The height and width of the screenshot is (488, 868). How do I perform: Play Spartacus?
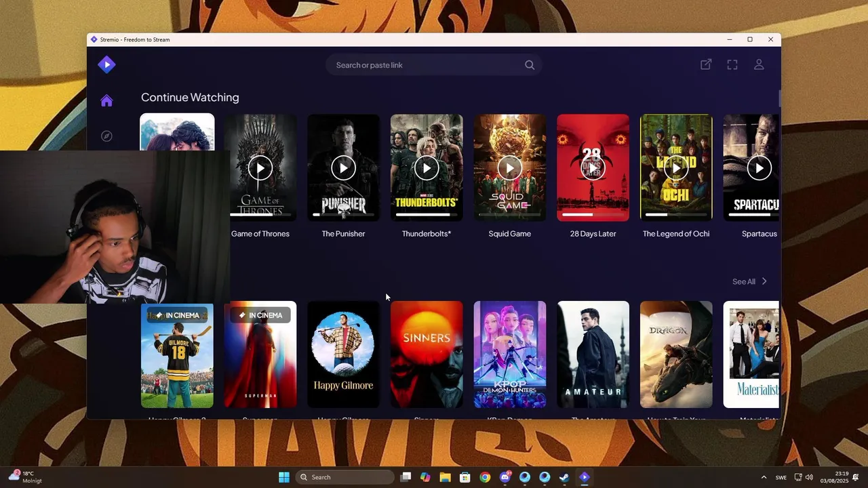[x=759, y=168]
